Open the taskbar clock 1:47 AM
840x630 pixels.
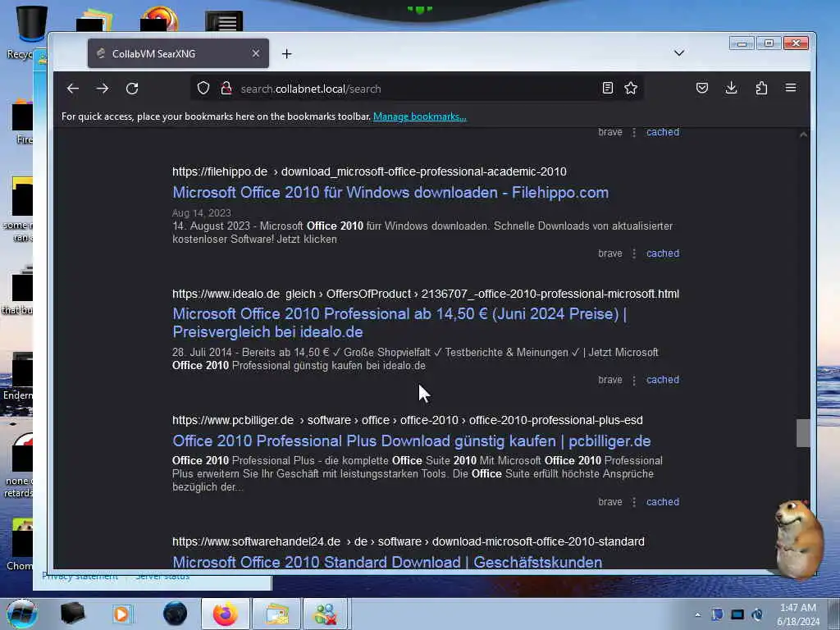tap(798, 614)
